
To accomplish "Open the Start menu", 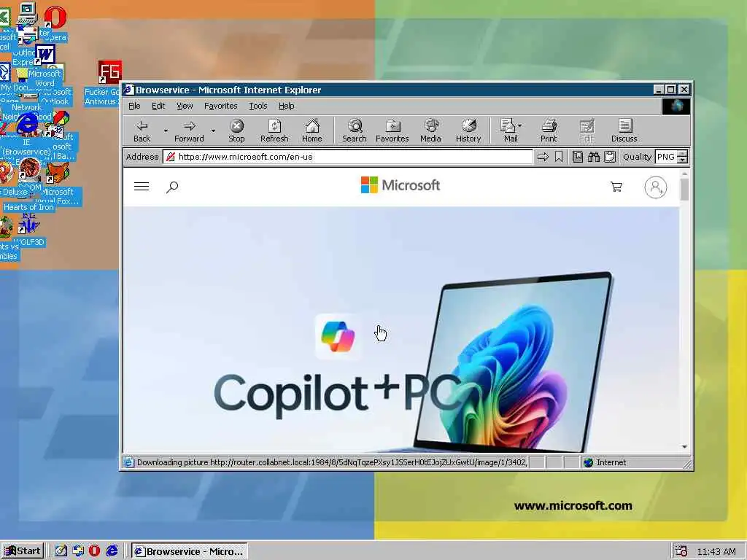I will click(x=23, y=551).
